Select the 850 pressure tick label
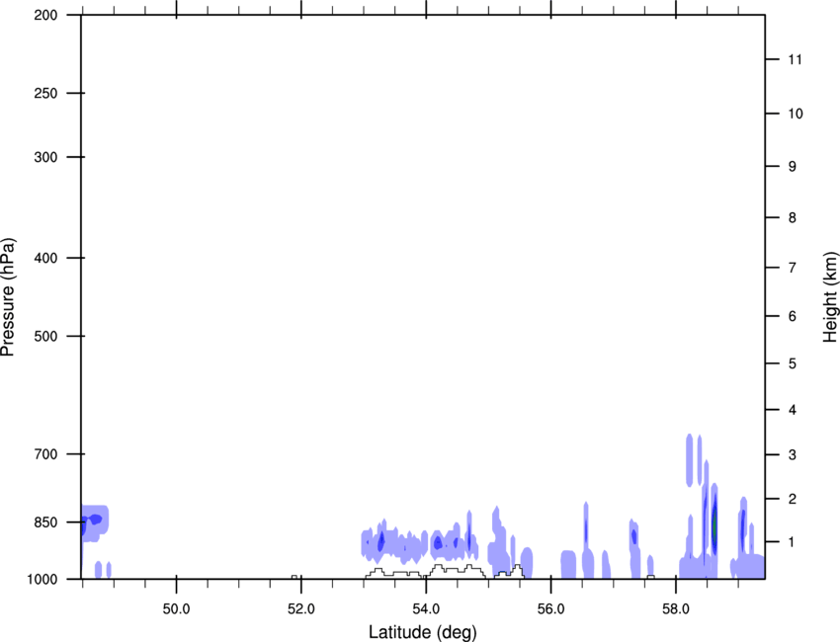 point(45,522)
